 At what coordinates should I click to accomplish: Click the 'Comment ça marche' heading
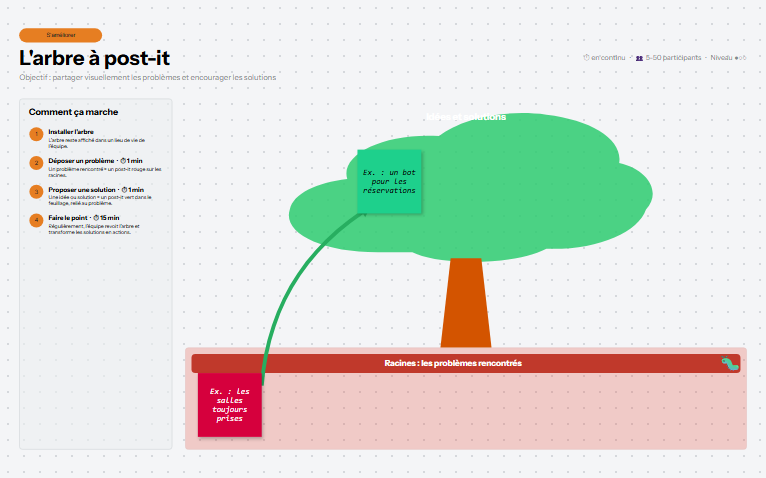tap(73, 112)
